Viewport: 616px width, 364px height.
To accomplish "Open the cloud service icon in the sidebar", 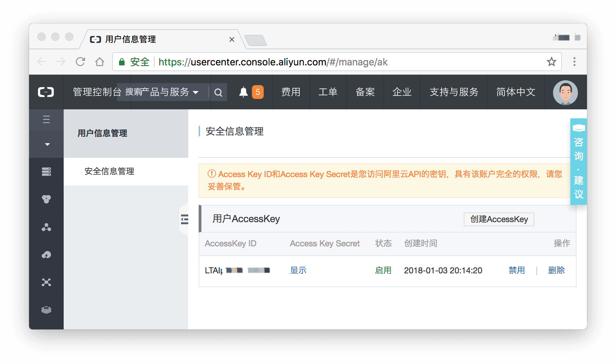I will point(46,255).
